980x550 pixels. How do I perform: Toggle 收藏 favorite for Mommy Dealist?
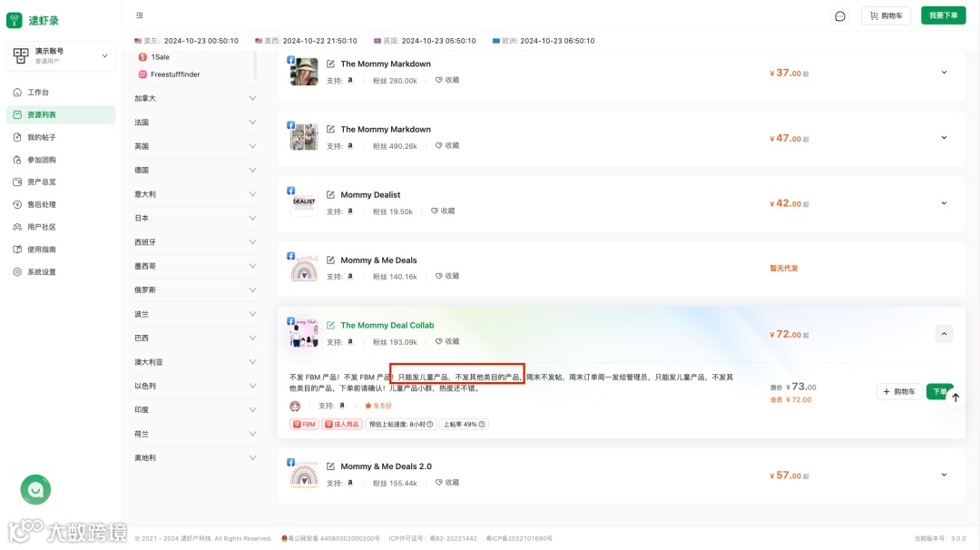click(443, 211)
